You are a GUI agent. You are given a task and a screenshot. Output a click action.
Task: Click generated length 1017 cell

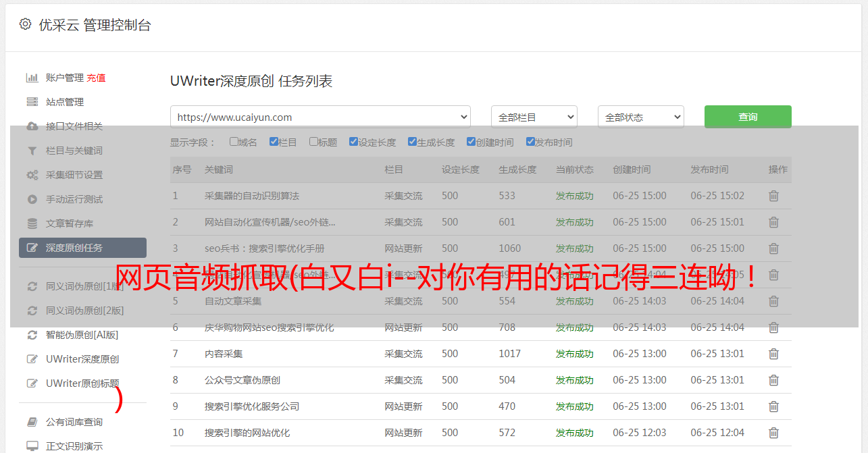[x=510, y=354]
